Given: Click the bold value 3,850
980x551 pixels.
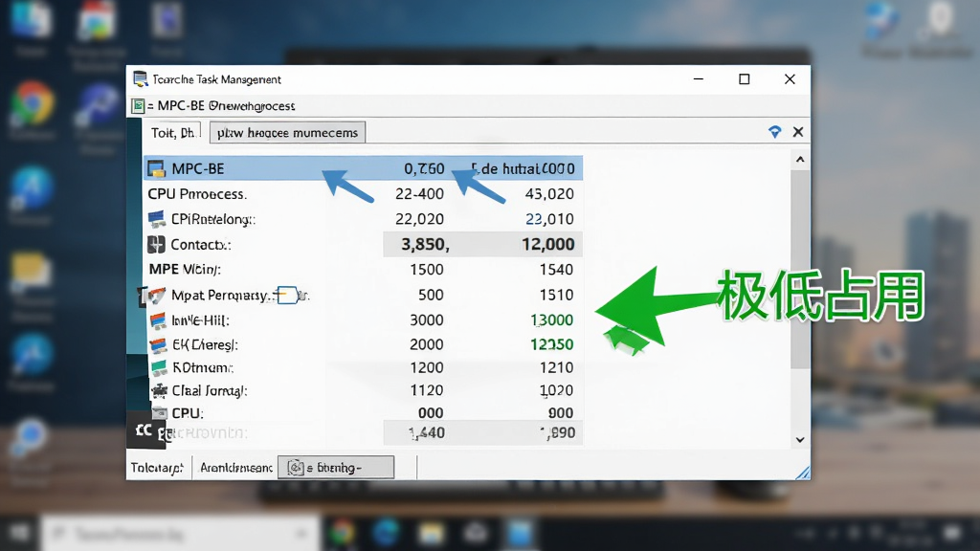Looking at the screenshot, I should click(x=425, y=244).
